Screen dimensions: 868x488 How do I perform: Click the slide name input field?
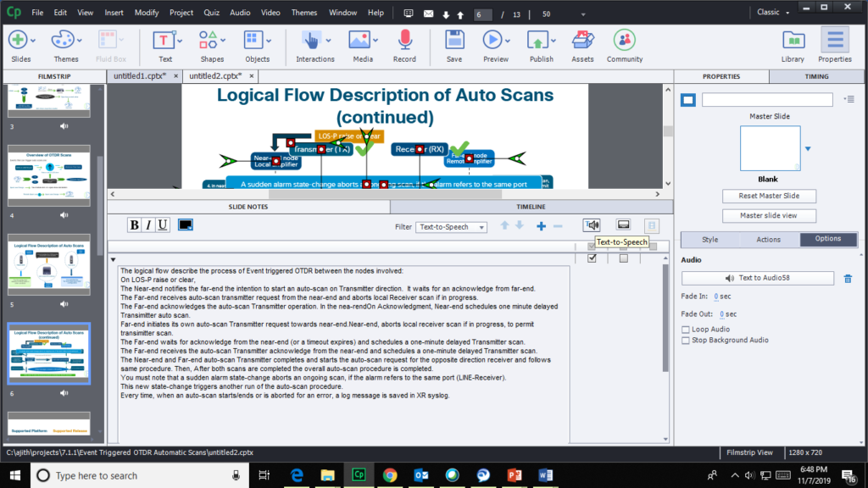click(x=767, y=100)
